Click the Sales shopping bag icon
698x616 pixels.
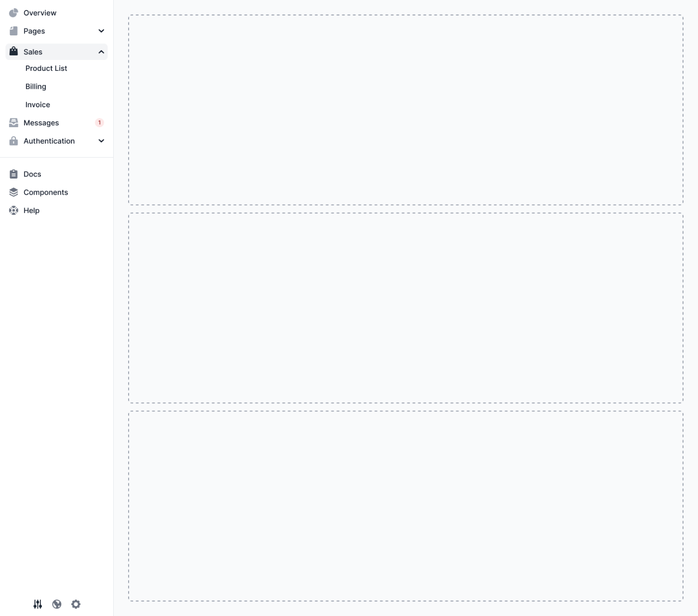click(13, 51)
